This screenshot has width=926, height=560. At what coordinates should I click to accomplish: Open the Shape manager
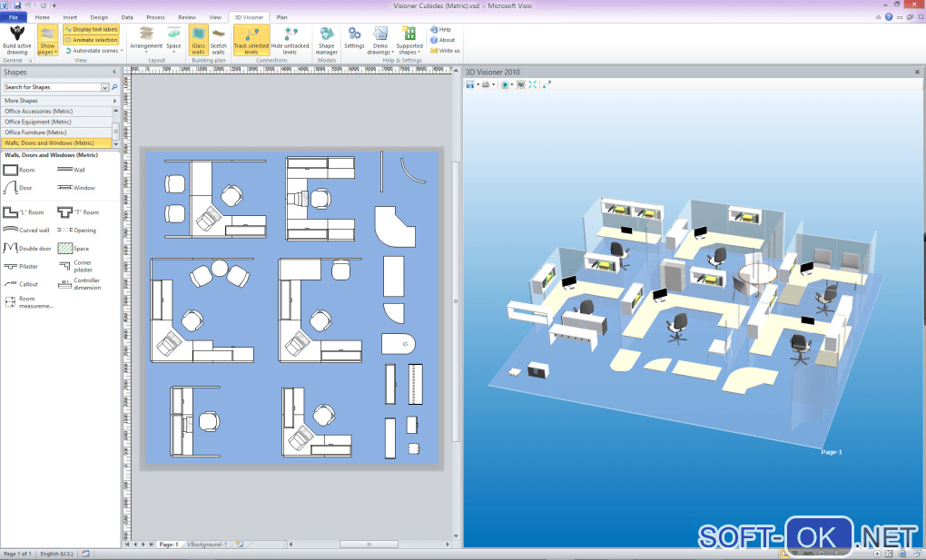click(326, 40)
